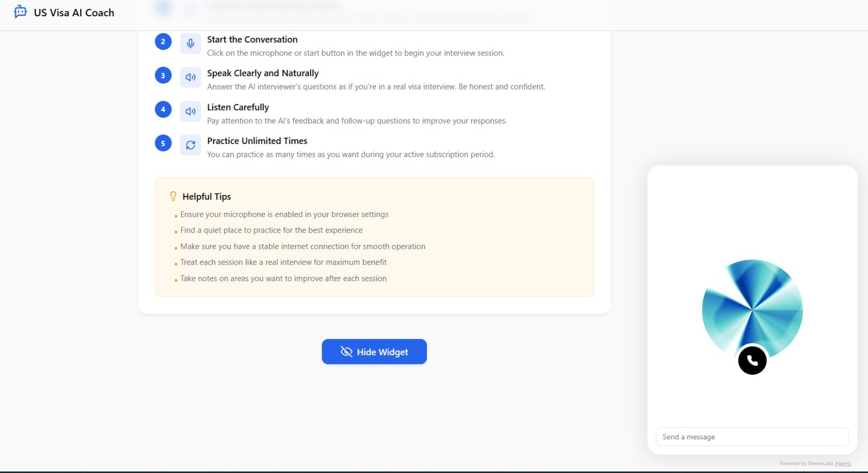The height and width of the screenshot is (473, 868).
Task: Click the step 5 number badge
Action: pos(163,143)
